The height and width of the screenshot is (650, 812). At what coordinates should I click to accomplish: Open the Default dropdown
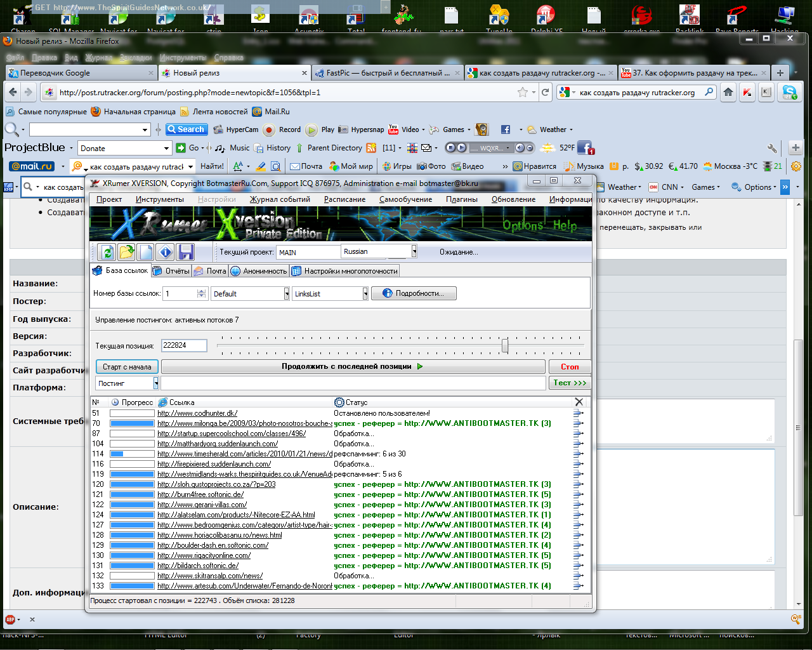click(x=286, y=293)
